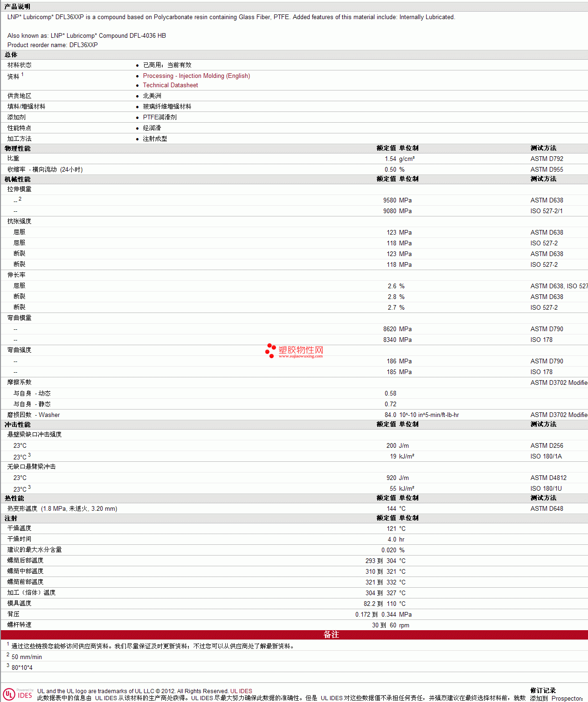Click the ASTM D4812 test method
This screenshot has width=588, height=702.
[x=548, y=478]
